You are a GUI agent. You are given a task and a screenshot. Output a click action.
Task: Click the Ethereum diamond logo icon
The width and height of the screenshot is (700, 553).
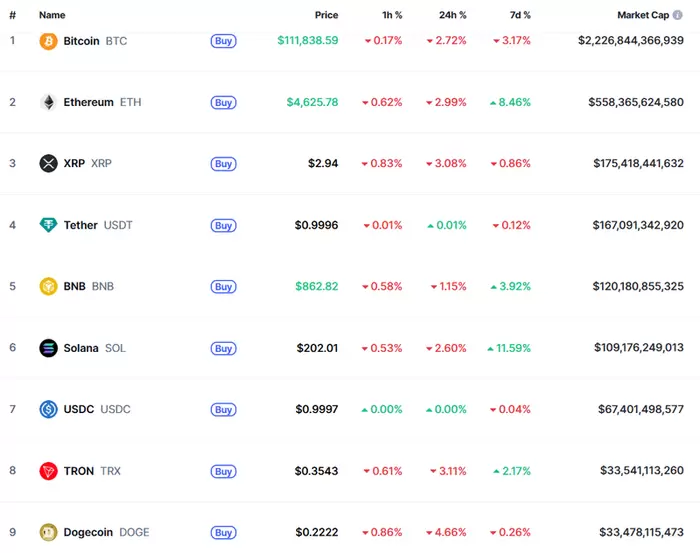[x=48, y=102]
